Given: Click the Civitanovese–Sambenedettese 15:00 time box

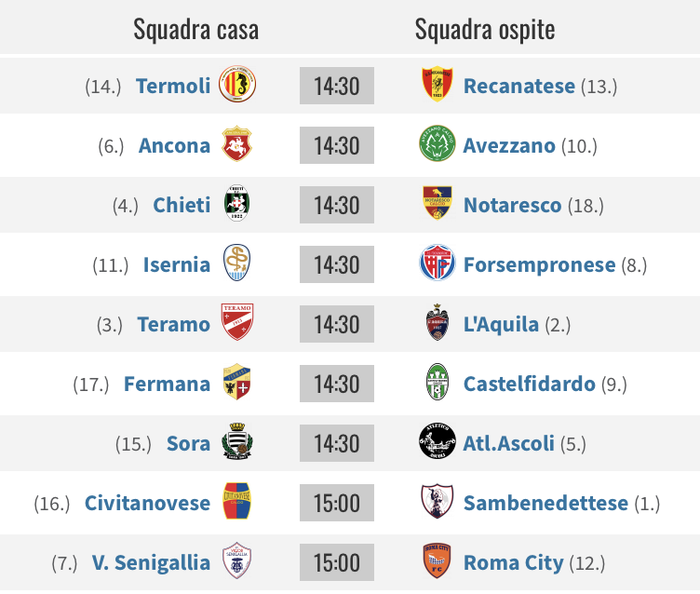Looking at the screenshot, I should point(337,503).
